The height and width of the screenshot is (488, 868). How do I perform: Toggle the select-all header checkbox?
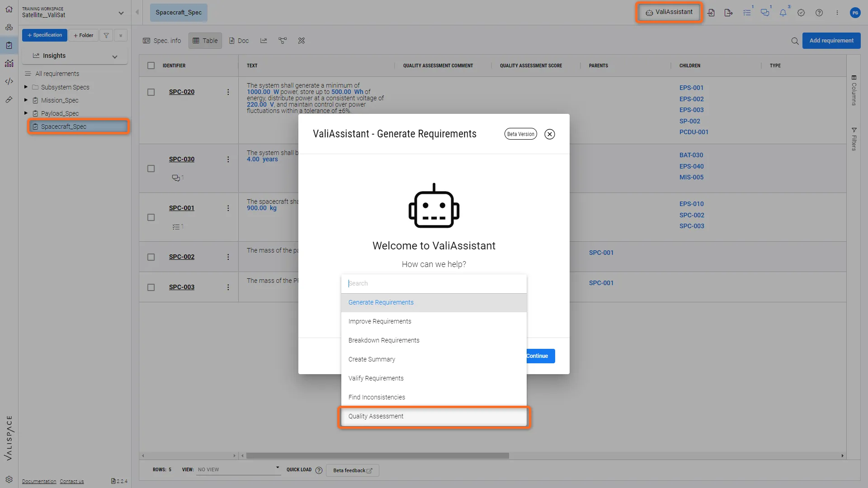[x=151, y=66]
